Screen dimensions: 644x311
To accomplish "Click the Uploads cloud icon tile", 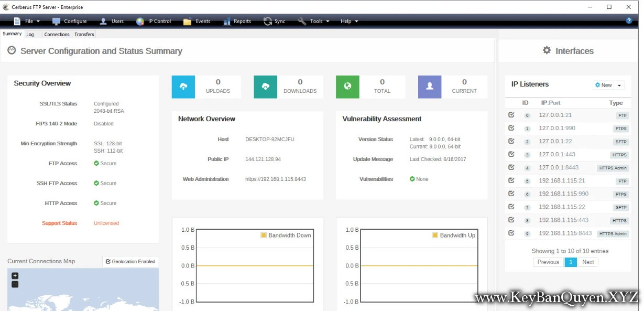I will (x=183, y=87).
